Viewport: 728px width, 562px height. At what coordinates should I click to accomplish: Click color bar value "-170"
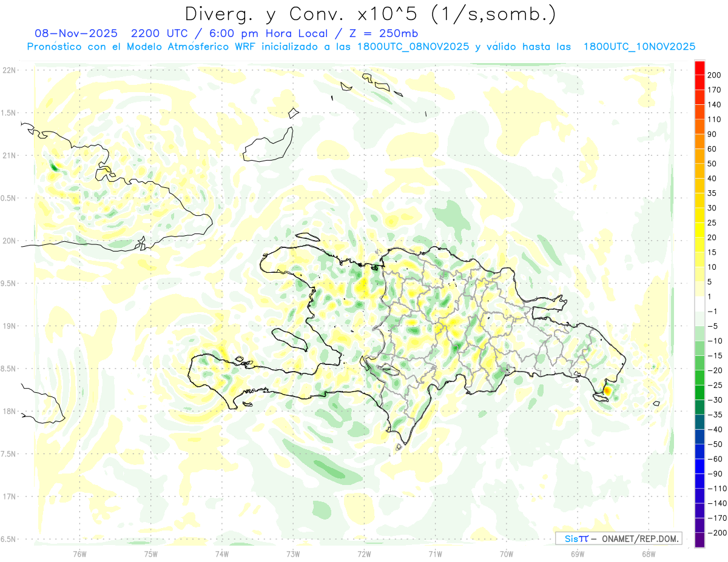(x=717, y=518)
